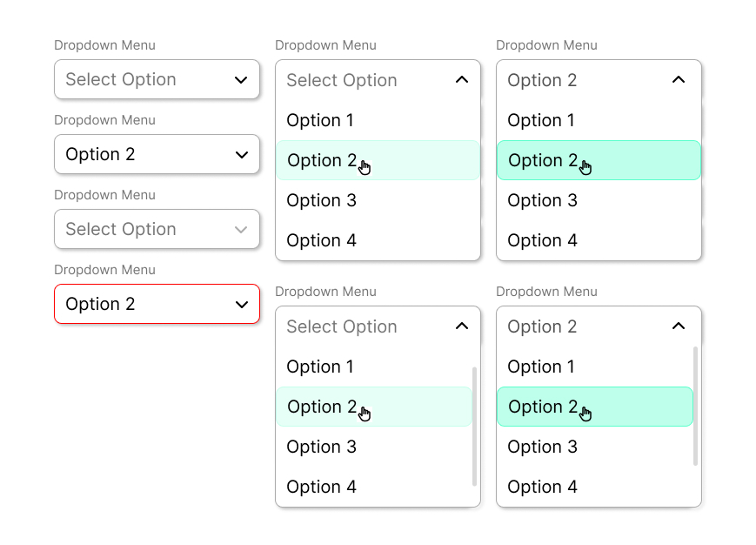The image size is (756, 545).
Task: Choose Option 3 in the bottom-middle scrollable list
Action: tap(374, 447)
